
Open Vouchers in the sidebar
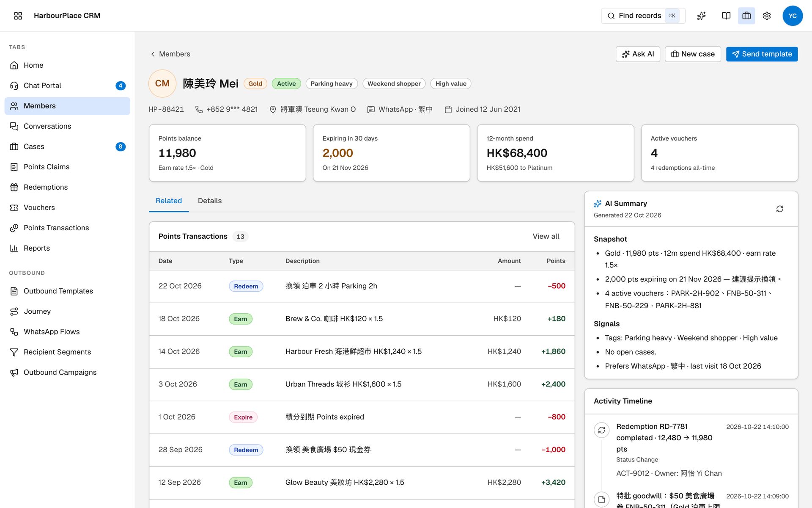coord(67,207)
